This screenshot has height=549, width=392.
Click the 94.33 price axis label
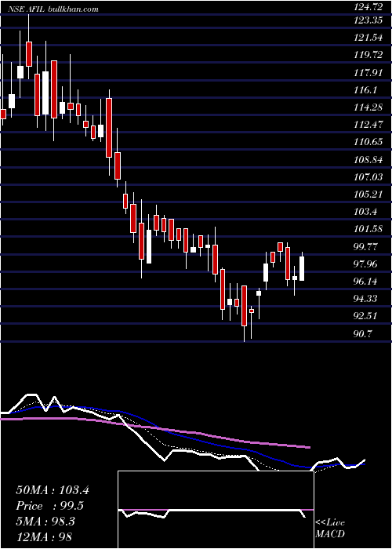(366, 299)
